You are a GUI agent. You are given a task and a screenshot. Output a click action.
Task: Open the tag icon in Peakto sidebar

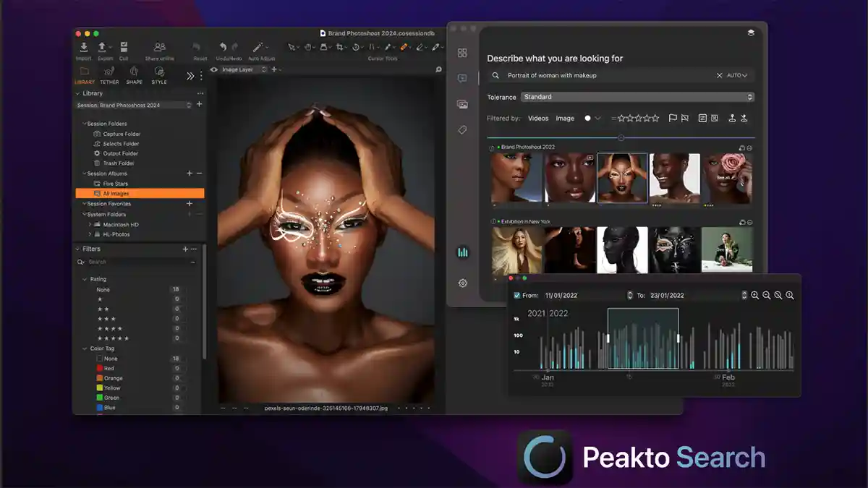tap(462, 130)
